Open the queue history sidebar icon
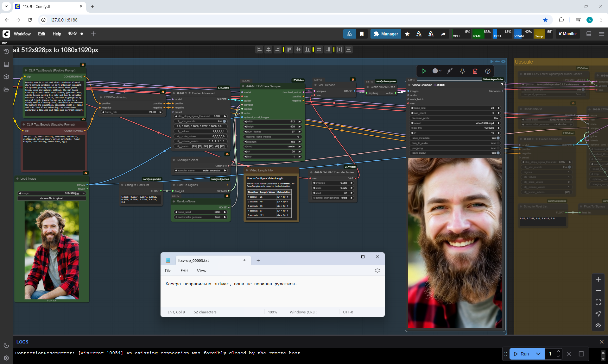Image resolution: width=608 pixels, height=364 pixels. pyautogui.click(x=6, y=52)
